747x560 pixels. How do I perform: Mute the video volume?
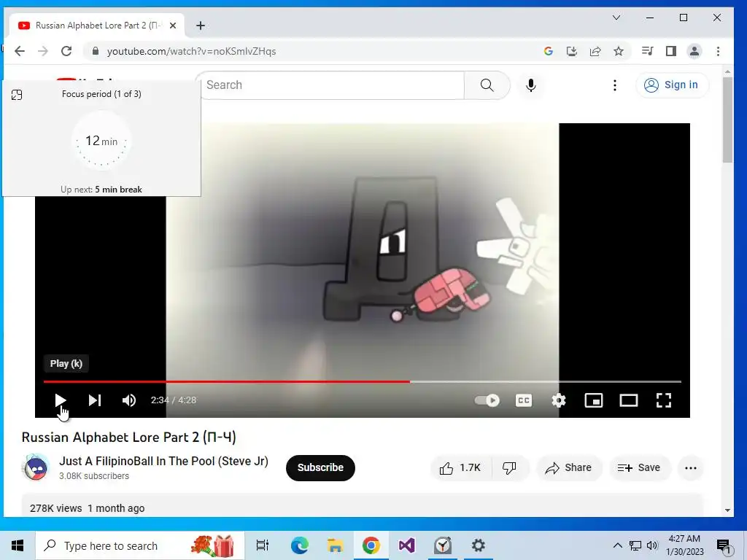tap(129, 400)
